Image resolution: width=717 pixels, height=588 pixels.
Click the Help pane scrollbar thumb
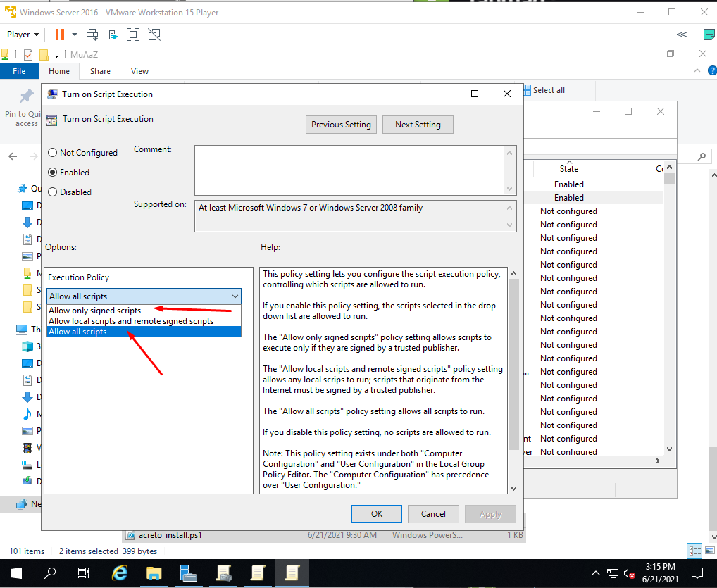click(x=513, y=363)
